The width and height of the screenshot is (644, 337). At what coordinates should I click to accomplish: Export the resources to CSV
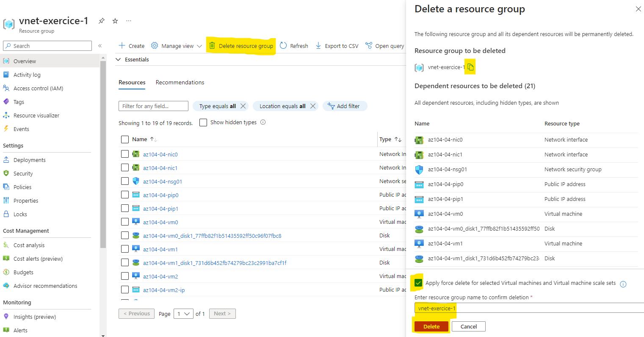[x=337, y=46]
